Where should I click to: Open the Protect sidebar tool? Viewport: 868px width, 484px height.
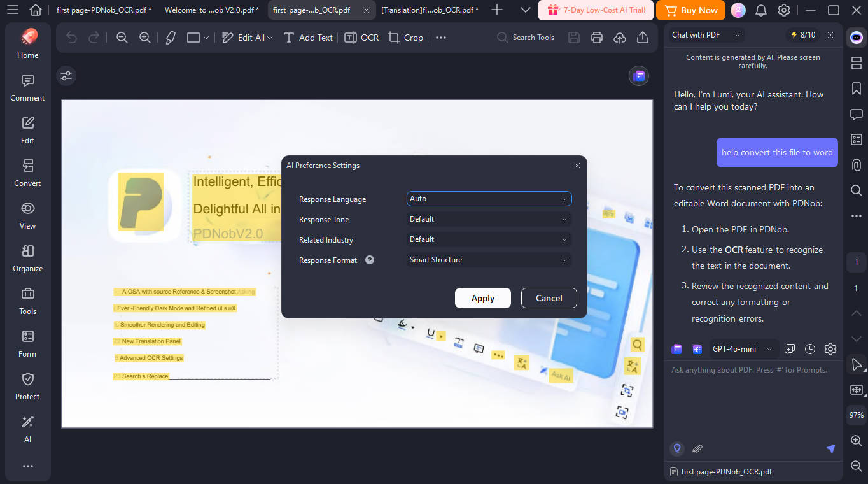[x=27, y=387]
